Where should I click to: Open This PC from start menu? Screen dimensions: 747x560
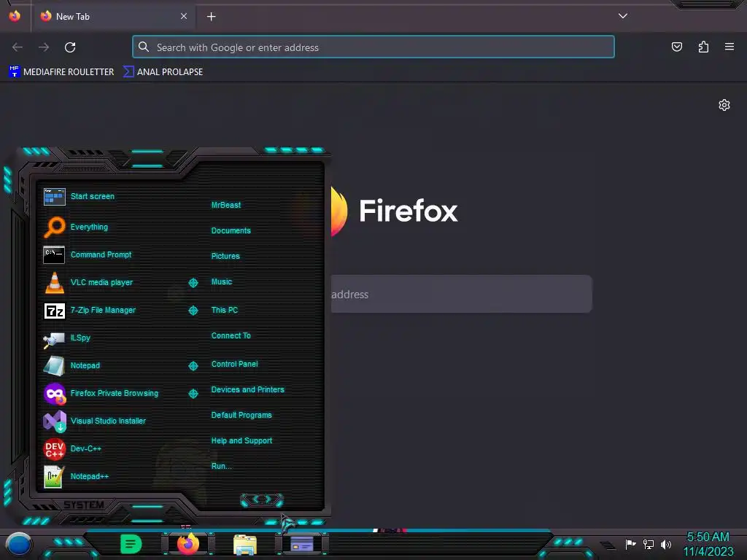pyautogui.click(x=225, y=310)
